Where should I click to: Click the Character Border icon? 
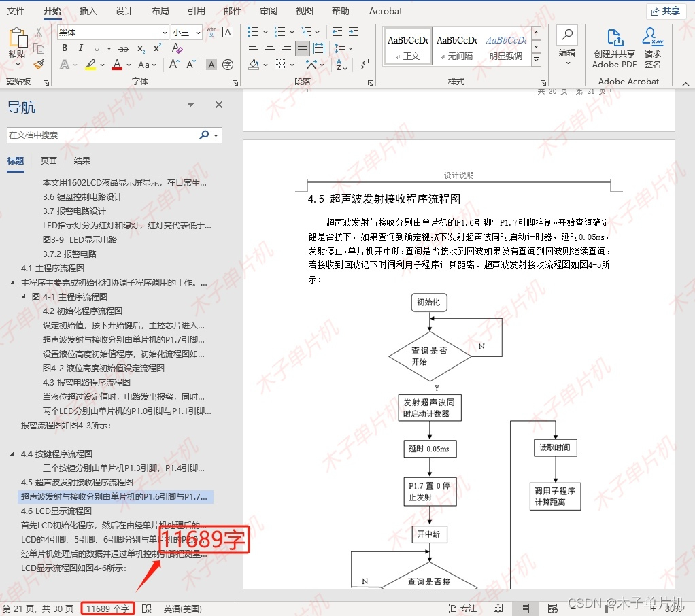228,32
